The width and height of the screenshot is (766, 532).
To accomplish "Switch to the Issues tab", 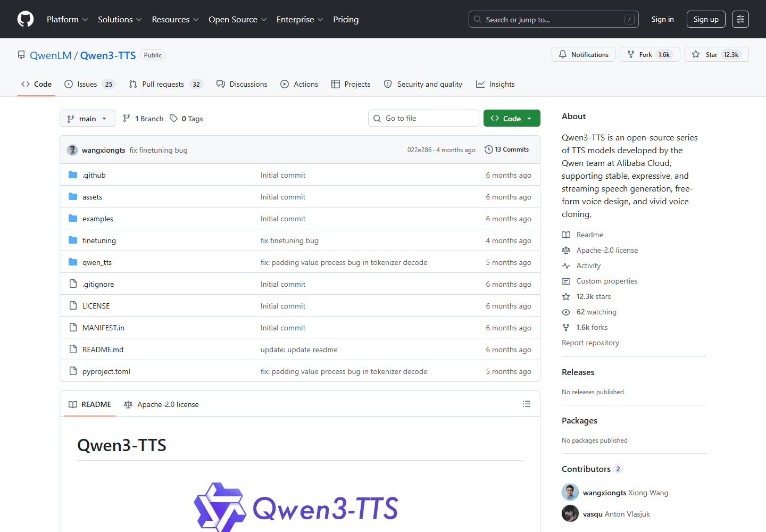I will [89, 84].
